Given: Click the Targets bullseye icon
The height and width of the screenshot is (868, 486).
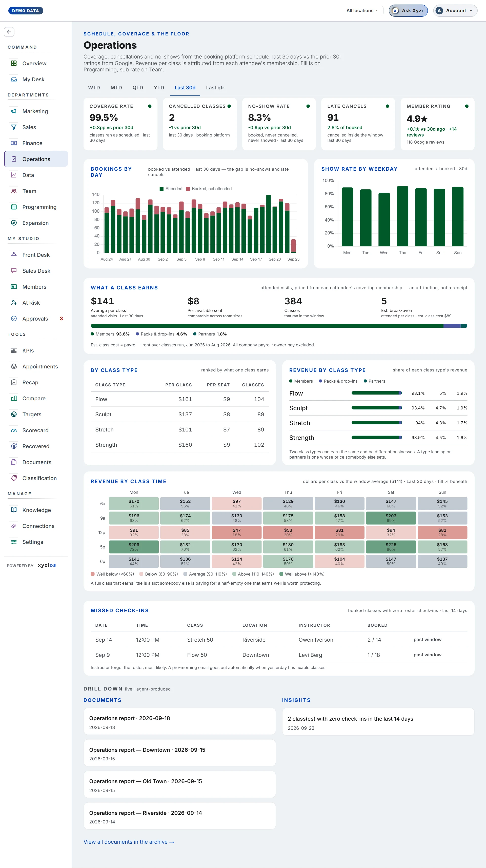Looking at the screenshot, I should click(x=14, y=414).
